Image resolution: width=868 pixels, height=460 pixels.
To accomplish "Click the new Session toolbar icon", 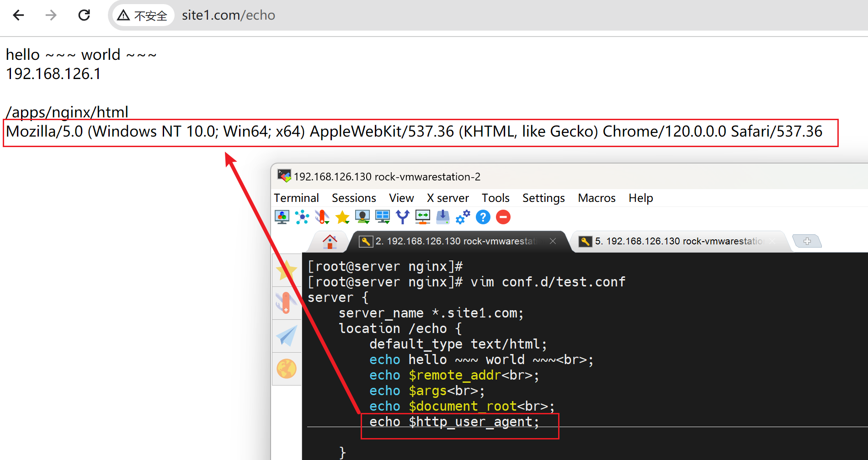I will pyautogui.click(x=282, y=217).
